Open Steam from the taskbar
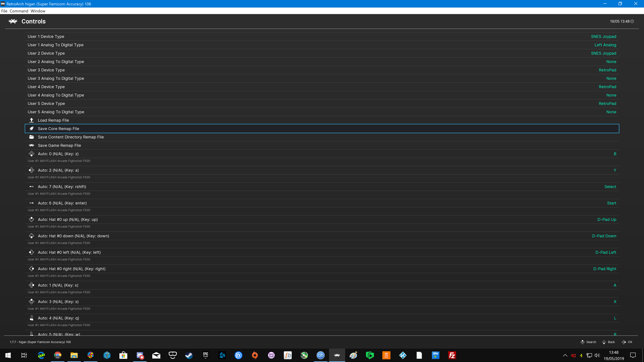This screenshot has width=644, height=362. coord(189,355)
